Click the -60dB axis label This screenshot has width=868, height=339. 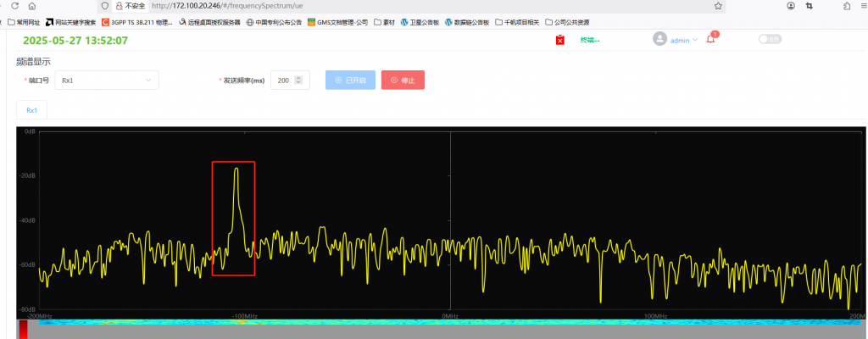click(x=29, y=264)
